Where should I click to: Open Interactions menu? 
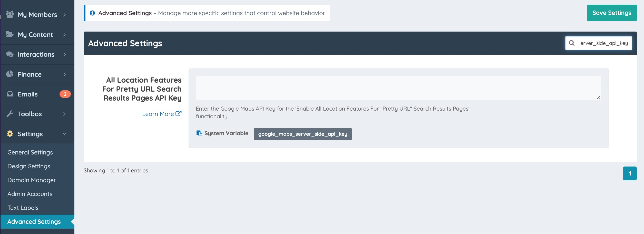pos(37,54)
